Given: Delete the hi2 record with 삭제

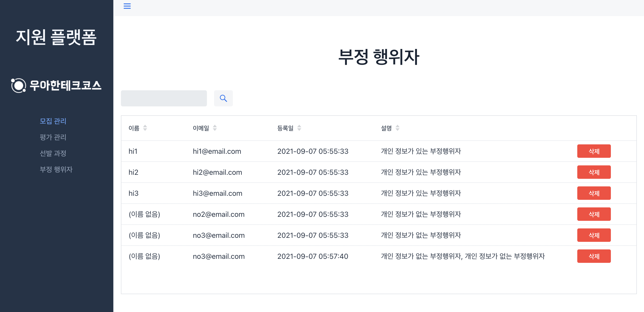Looking at the screenshot, I should click(x=594, y=172).
